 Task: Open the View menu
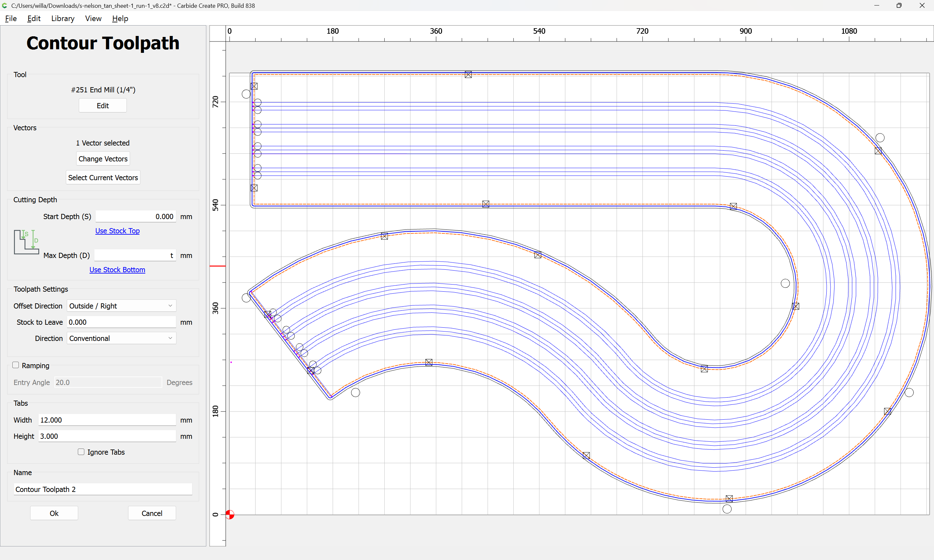click(93, 18)
